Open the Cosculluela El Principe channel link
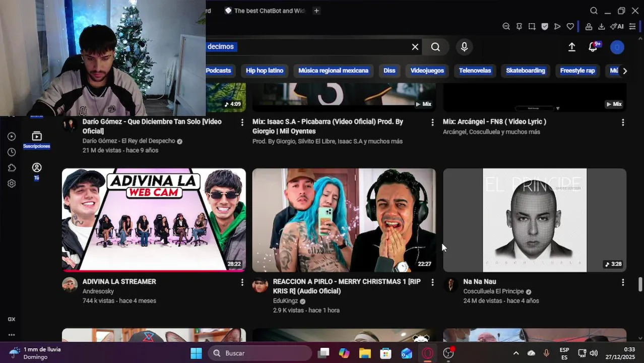Image resolution: width=644 pixels, height=363 pixels. 494,291
